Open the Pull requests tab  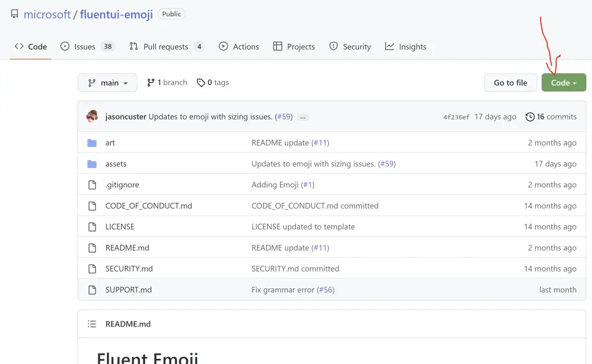[x=167, y=46]
